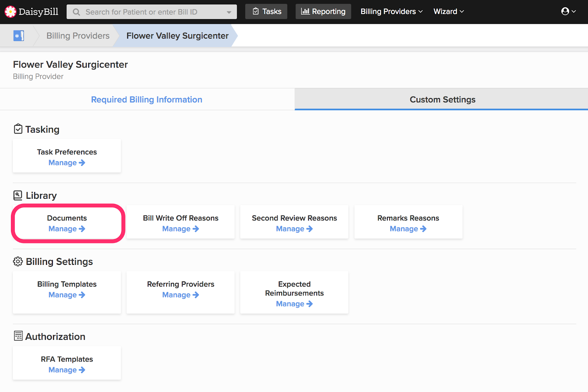Manage Billing Templates
Screen dimensions: 588x392
pos(67,295)
